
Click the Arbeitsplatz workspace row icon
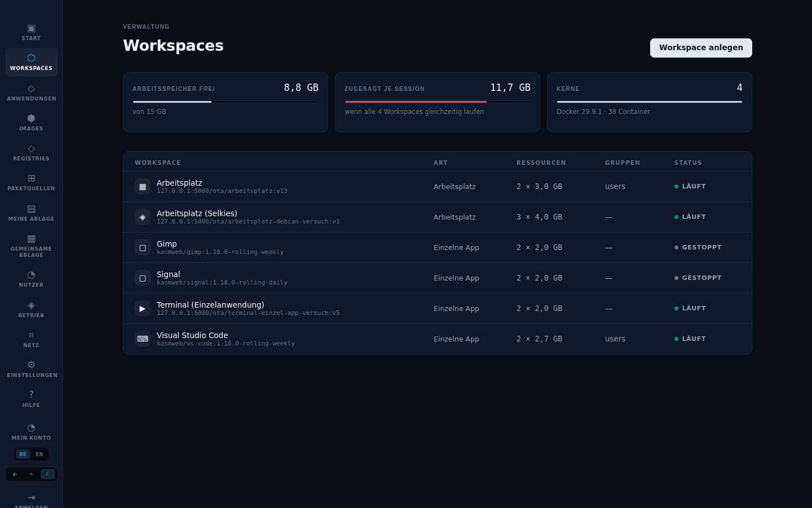(143, 186)
